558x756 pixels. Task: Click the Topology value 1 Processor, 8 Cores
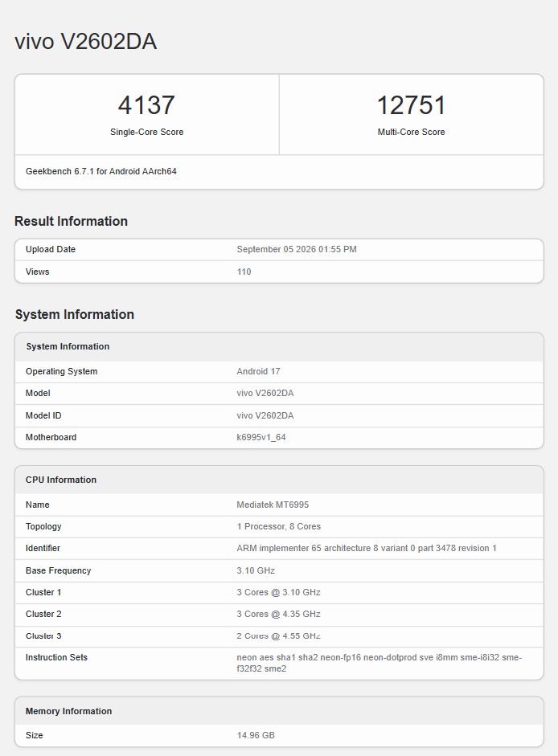[x=278, y=526]
